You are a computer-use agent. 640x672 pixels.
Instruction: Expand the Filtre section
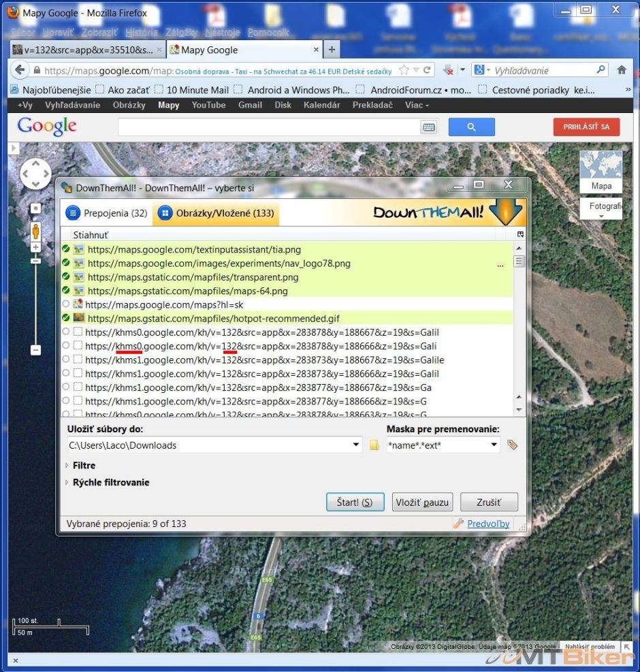(67, 466)
